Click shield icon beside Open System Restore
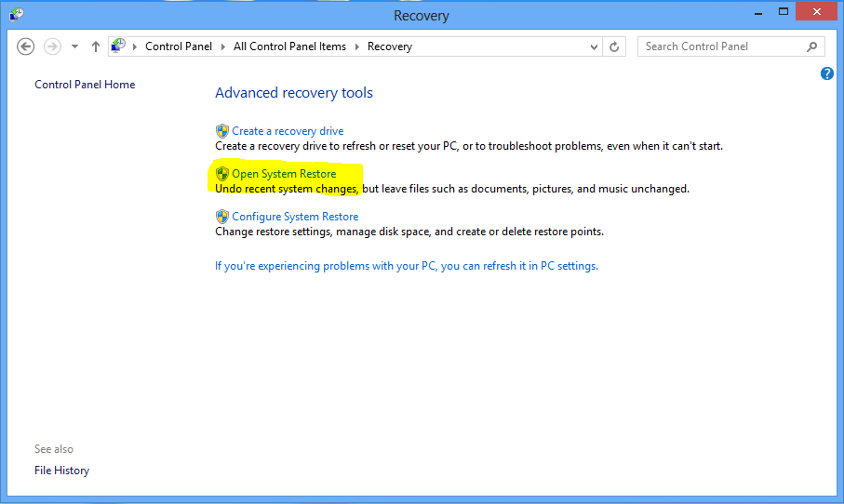Image resolution: width=844 pixels, height=504 pixels. coord(221,174)
